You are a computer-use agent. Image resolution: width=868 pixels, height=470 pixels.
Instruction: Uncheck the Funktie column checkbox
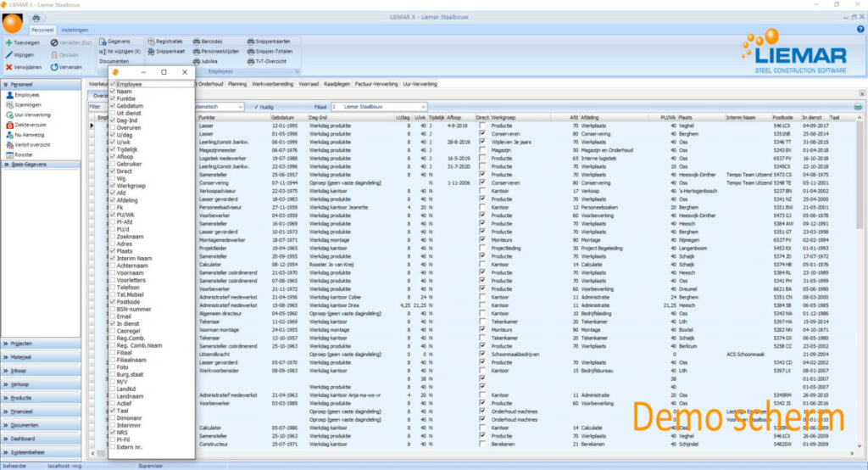[113, 98]
